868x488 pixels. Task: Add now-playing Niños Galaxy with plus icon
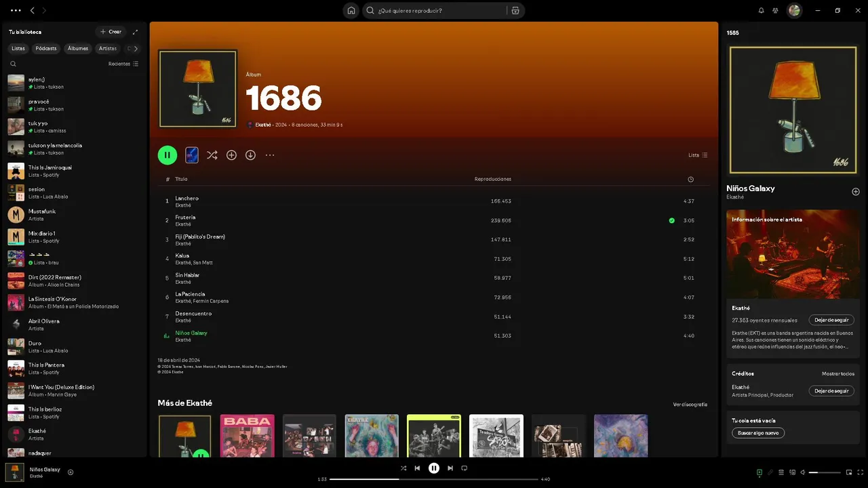point(71,472)
